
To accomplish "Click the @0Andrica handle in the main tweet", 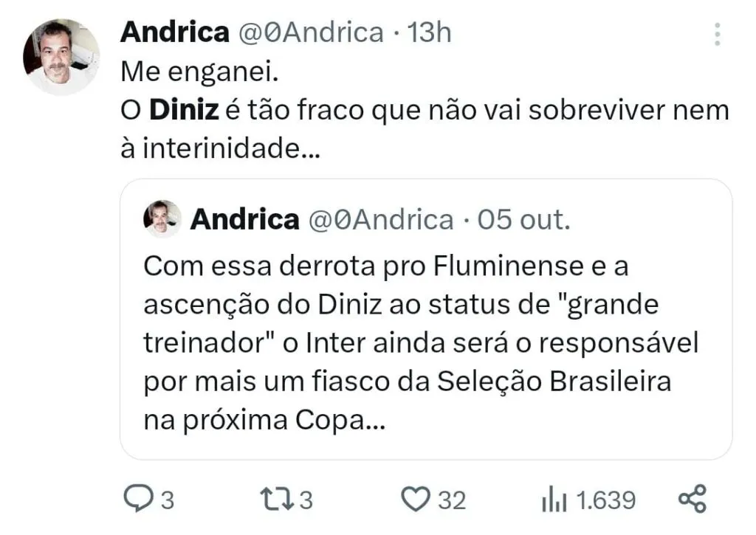I will (310, 32).
